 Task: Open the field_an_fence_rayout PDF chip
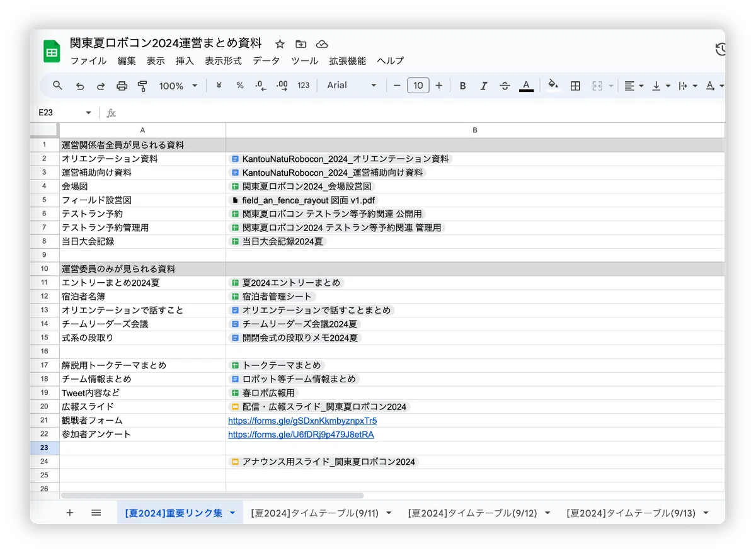pyautogui.click(x=304, y=200)
